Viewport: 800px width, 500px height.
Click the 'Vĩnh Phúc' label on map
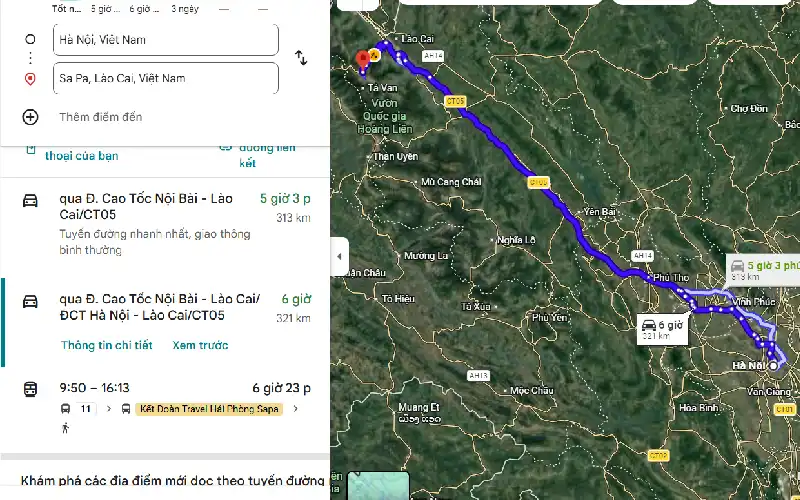(x=754, y=302)
